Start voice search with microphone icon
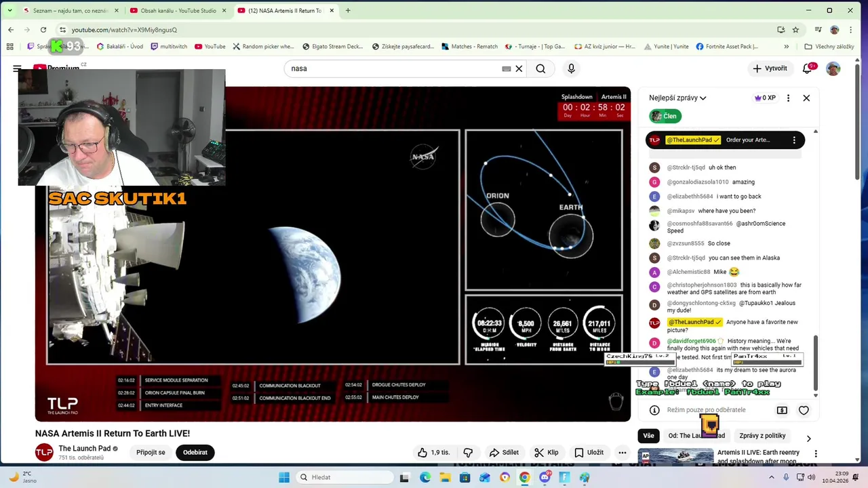This screenshot has width=868, height=488. (571, 68)
